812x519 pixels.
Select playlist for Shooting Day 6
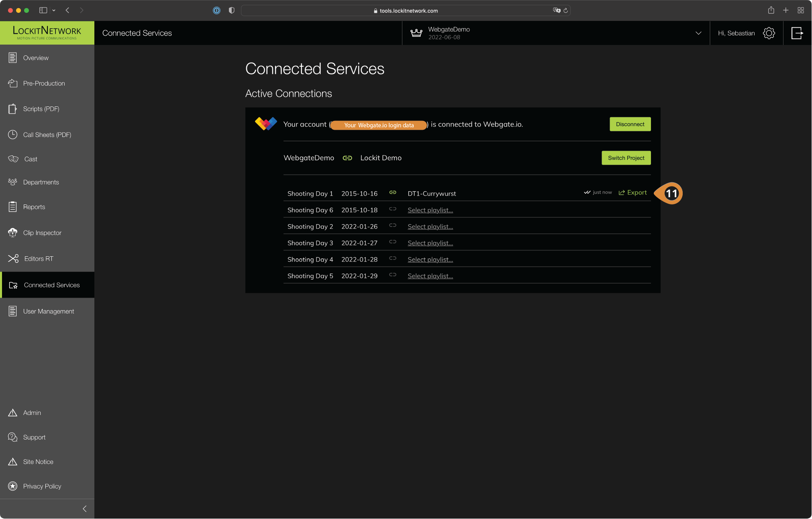430,210
